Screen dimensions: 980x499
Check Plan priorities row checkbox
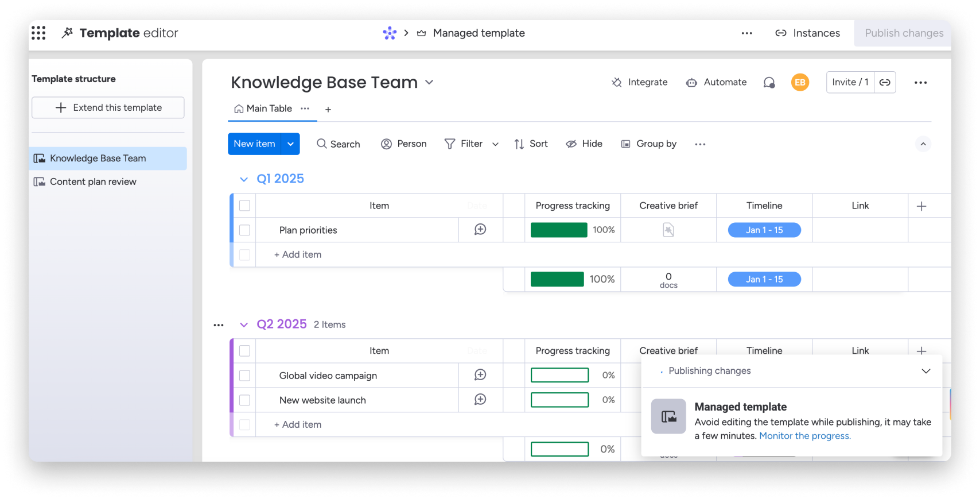tap(244, 230)
